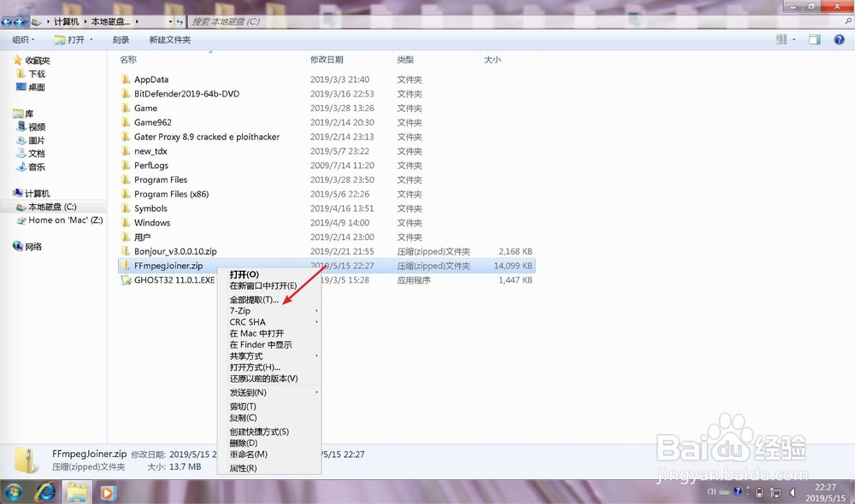Select 计算机 in the address breadcrumb
This screenshot has width=855, height=504.
(67, 22)
